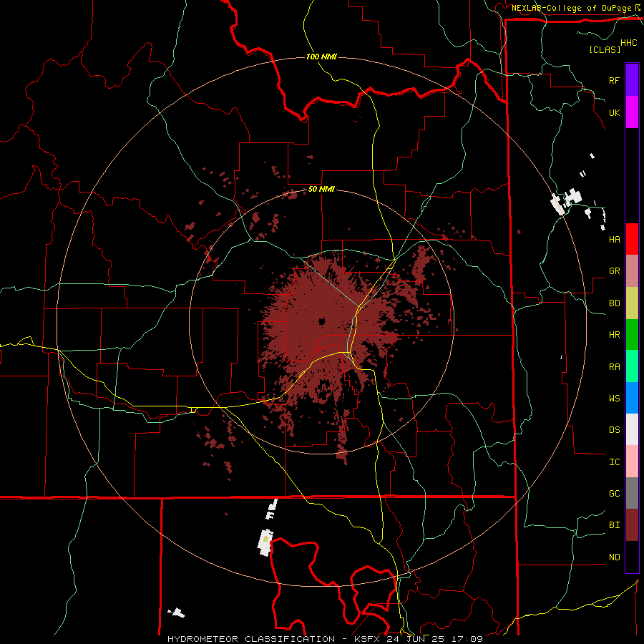Click the radar site center hole
Screen dimensions: 644x644
click(x=321, y=321)
